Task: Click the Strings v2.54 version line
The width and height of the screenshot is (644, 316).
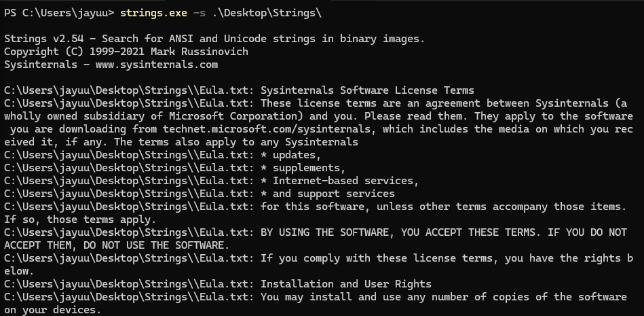Action: point(214,39)
